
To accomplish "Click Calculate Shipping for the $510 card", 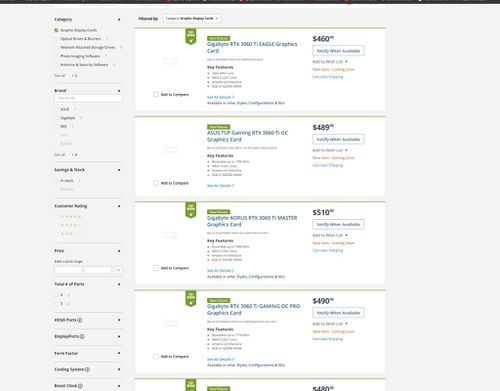I will 327,250.
